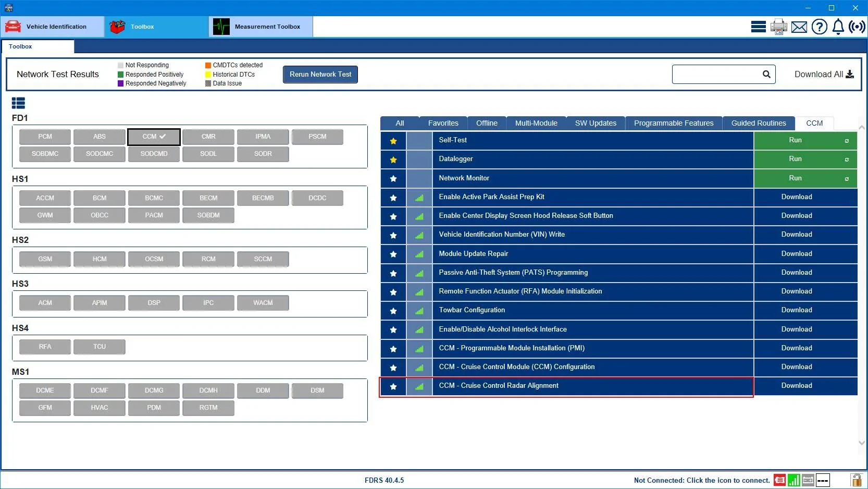This screenshot has width=868, height=489.
Task: Click refresh icon on Datalogger Run button
Action: pyautogui.click(x=847, y=160)
